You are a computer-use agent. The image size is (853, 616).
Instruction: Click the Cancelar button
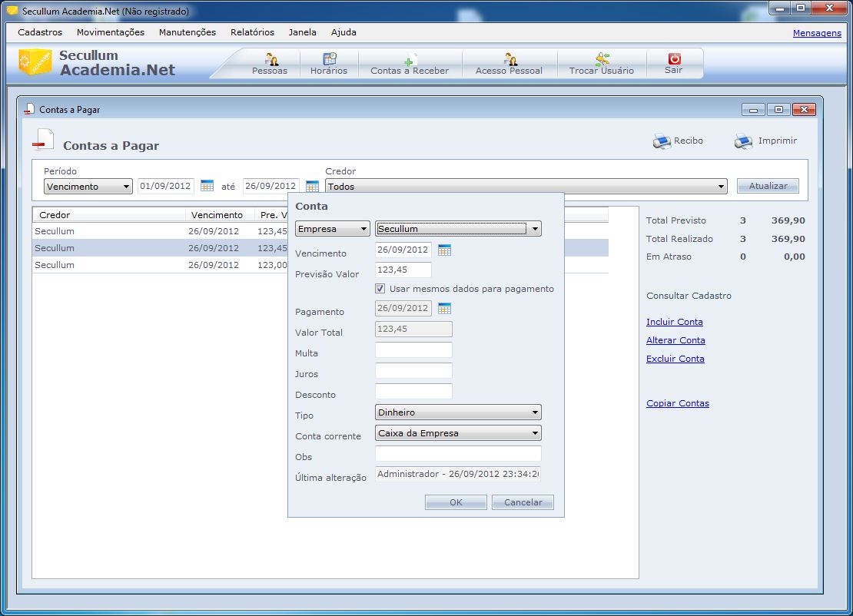(x=523, y=502)
